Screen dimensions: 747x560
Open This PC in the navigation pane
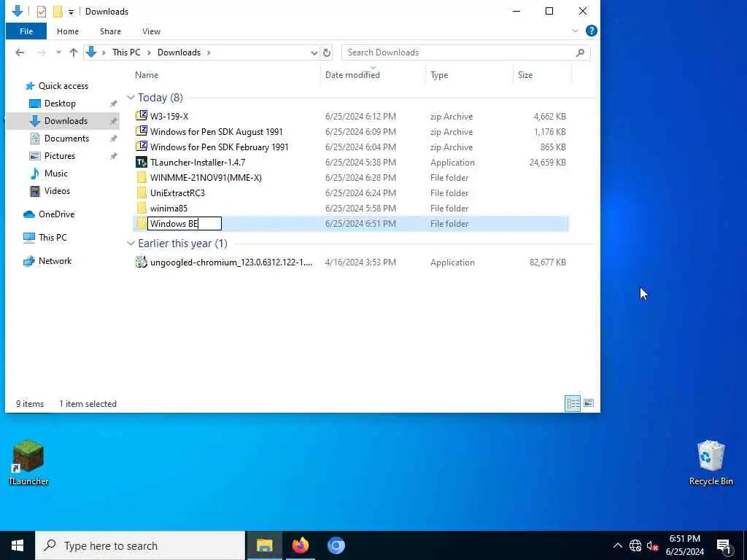click(53, 237)
